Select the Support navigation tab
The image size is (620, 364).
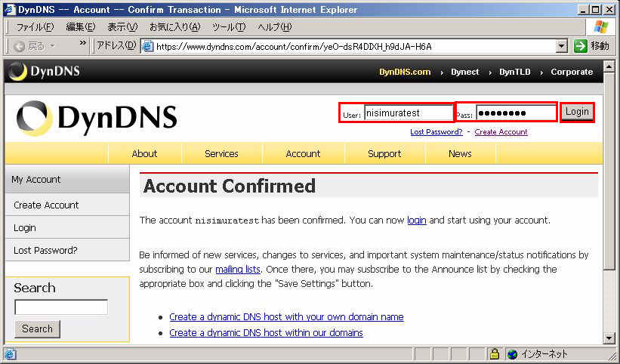click(384, 153)
